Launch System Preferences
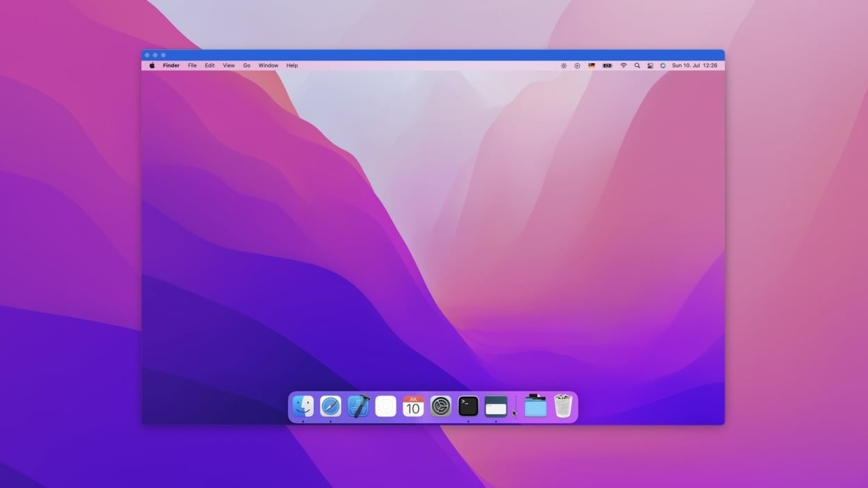 440,406
